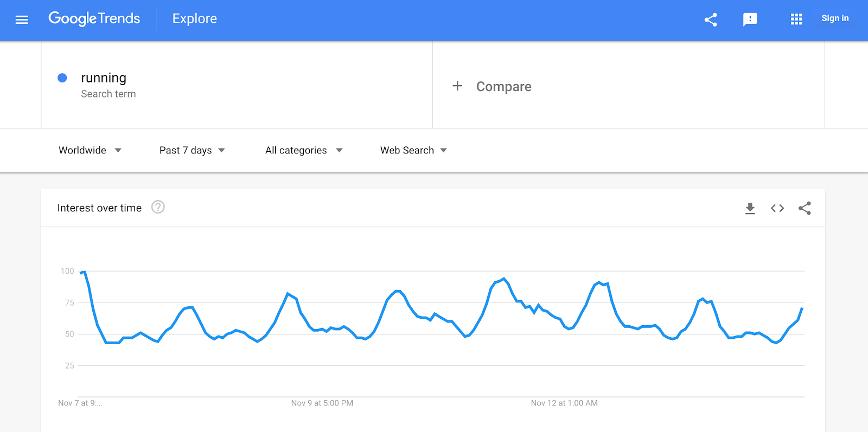Open the Google Trends home logo
The width and height of the screenshot is (868, 432).
[x=94, y=19]
